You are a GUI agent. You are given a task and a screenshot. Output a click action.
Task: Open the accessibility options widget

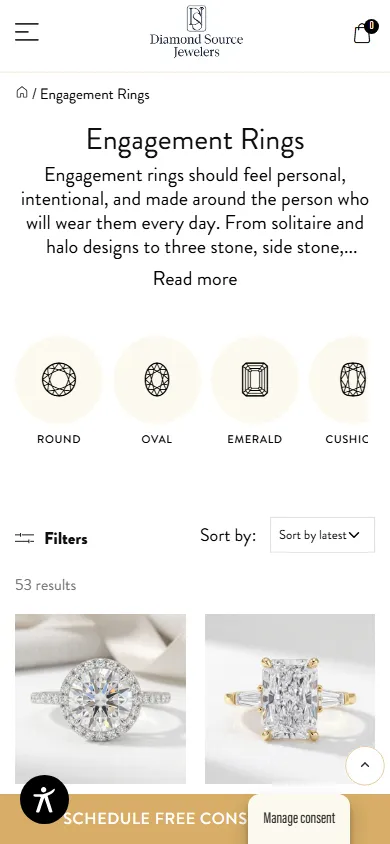coord(44,799)
